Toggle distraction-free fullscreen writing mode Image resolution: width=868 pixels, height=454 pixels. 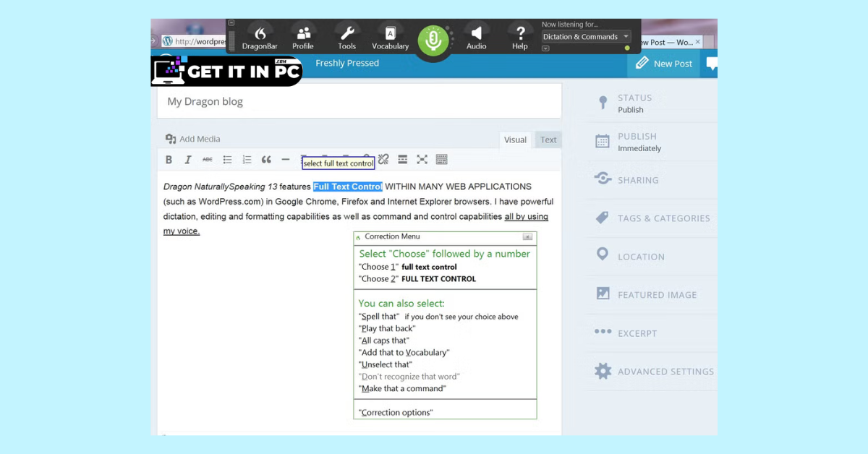pyautogui.click(x=422, y=160)
